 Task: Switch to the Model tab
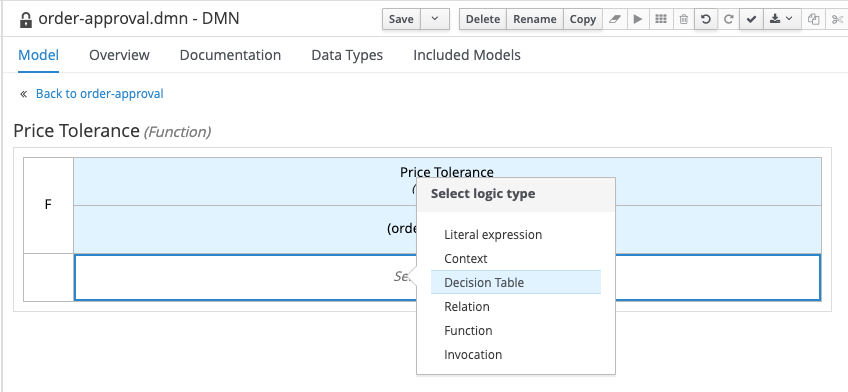click(38, 55)
